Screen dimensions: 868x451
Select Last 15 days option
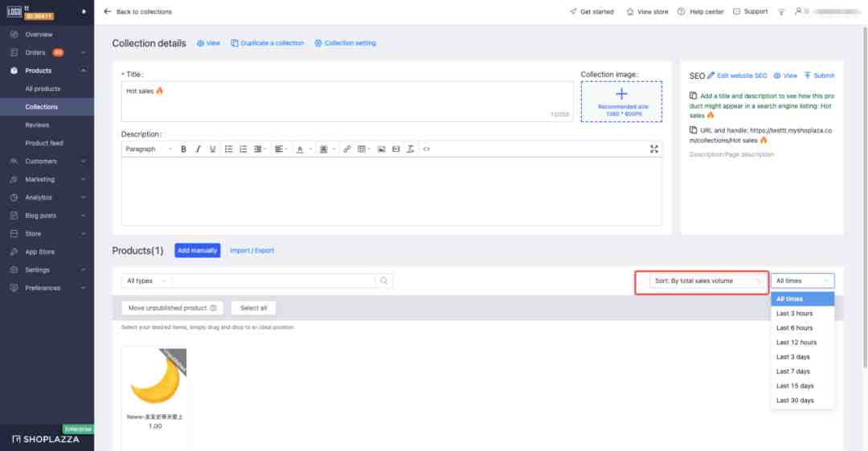803,386
